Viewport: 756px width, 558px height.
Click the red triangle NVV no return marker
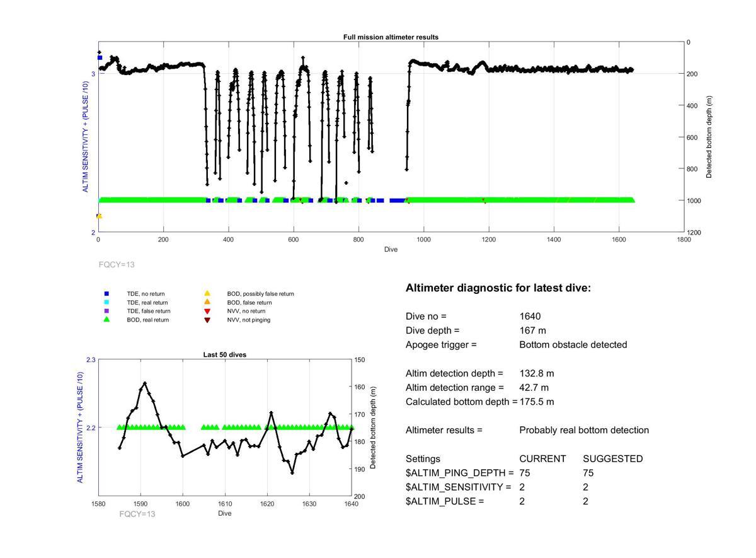207,311
